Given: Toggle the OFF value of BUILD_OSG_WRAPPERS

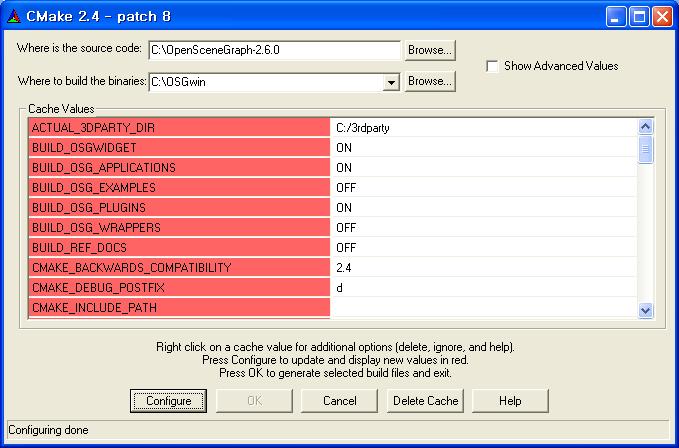Looking at the screenshot, I should click(x=484, y=227).
